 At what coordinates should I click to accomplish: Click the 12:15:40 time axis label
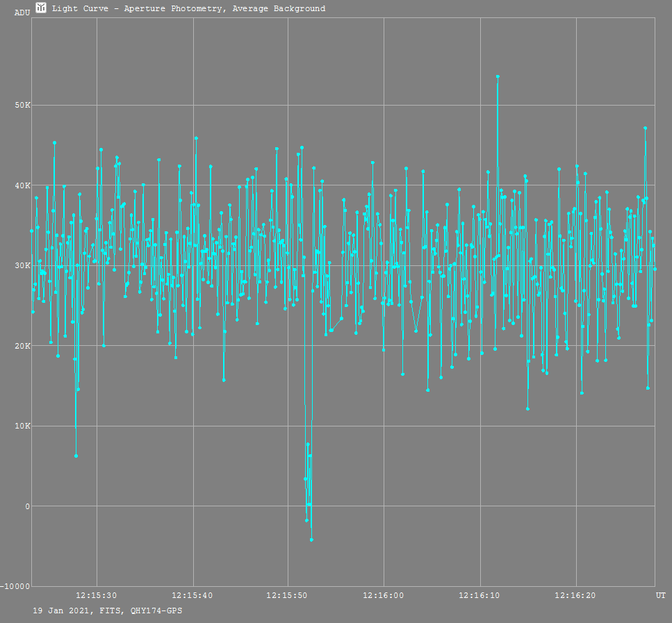click(192, 596)
